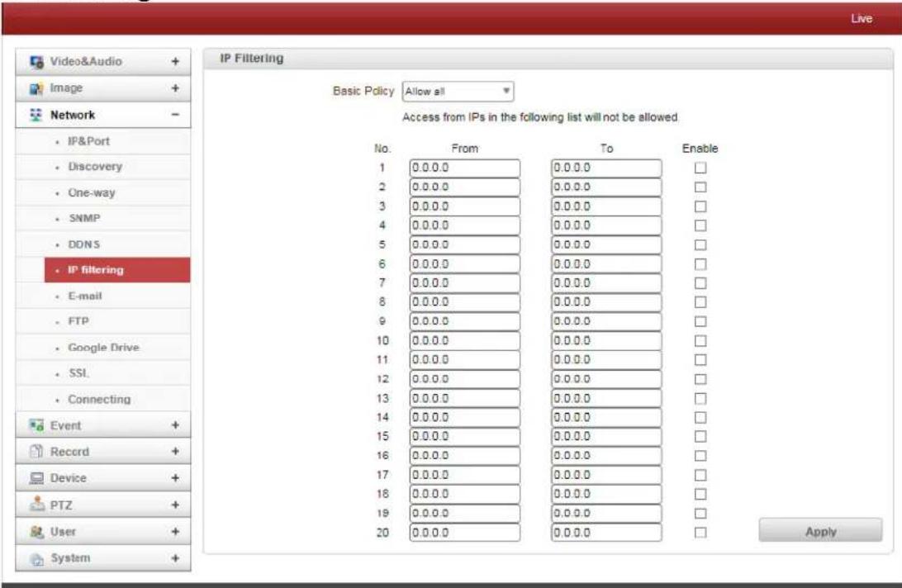Expand the System menu plus sign

click(x=175, y=558)
